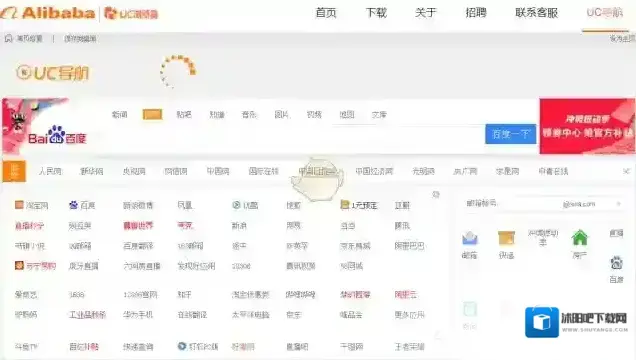636x360 pixels.
Task: Open the 中青在线 link
Action: [553, 171]
